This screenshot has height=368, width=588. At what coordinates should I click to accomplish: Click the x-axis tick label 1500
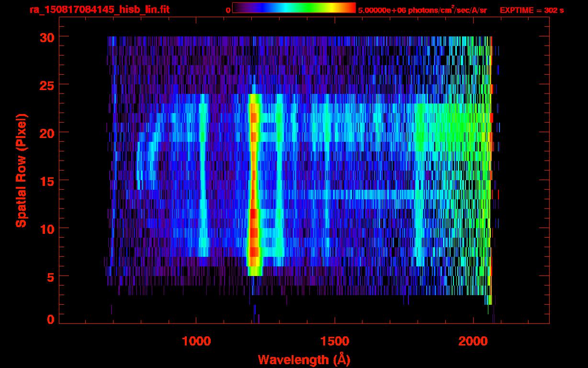pyautogui.click(x=335, y=341)
